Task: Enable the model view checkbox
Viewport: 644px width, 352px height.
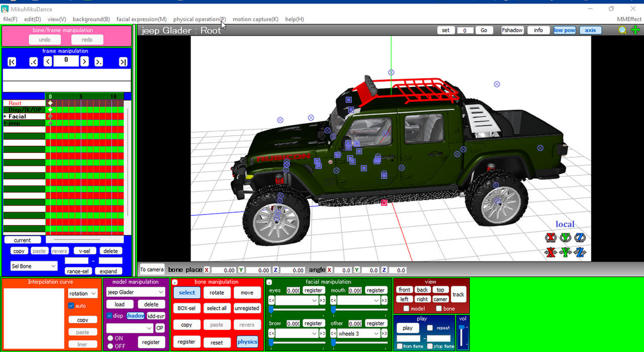Action: 406,309
